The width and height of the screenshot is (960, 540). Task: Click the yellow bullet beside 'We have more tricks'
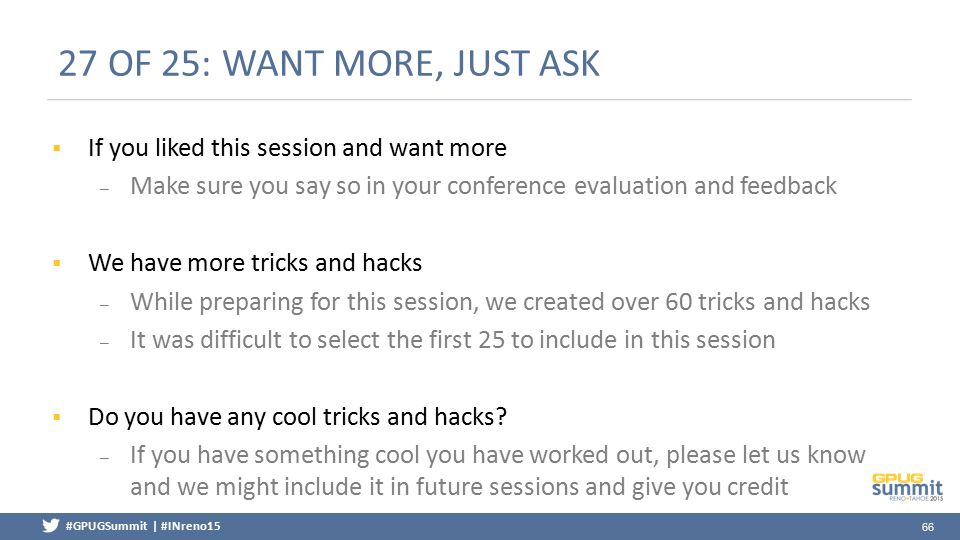pos(57,263)
